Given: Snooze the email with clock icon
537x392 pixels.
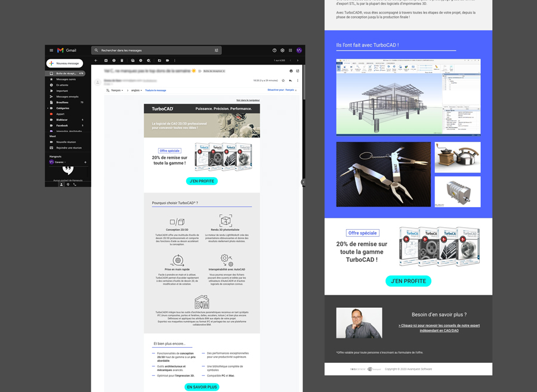Looking at the screenshot, I should (140, 61).
